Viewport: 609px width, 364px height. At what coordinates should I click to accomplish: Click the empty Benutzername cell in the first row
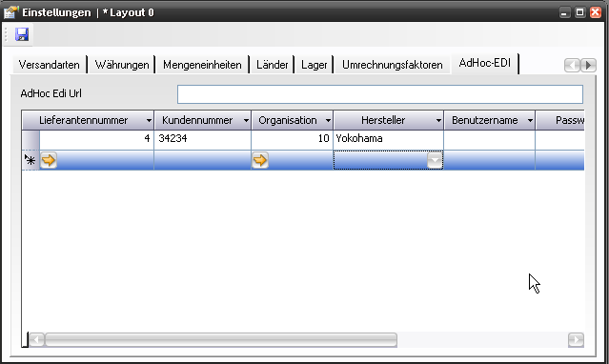(489, 140)
